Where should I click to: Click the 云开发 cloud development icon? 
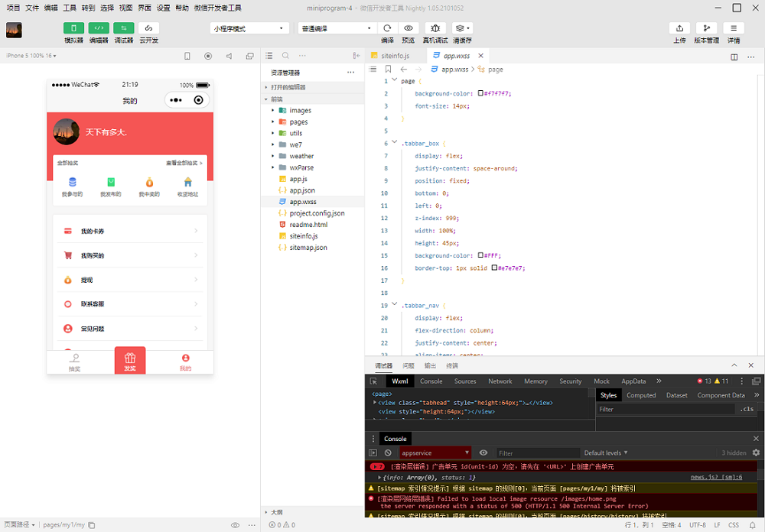pos(148,28)
